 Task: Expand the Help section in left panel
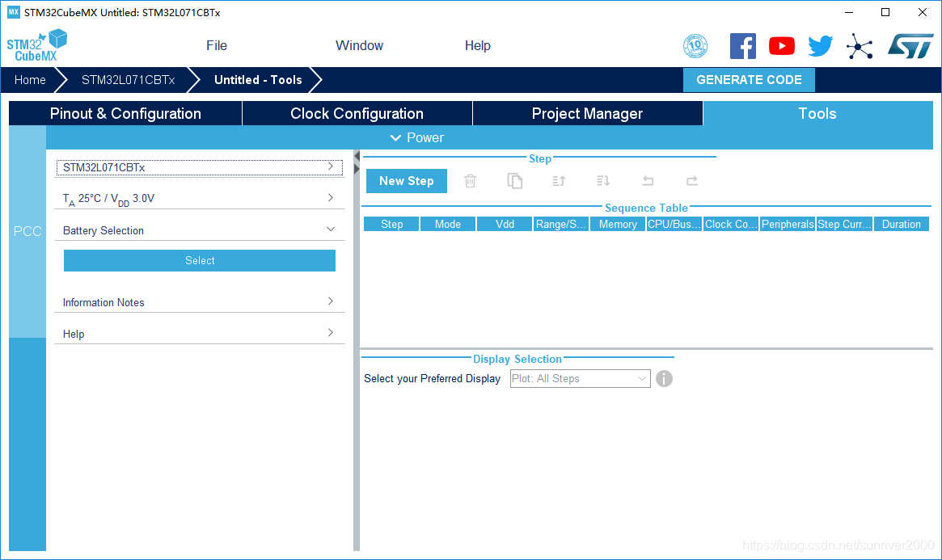[x=200, y=334]
